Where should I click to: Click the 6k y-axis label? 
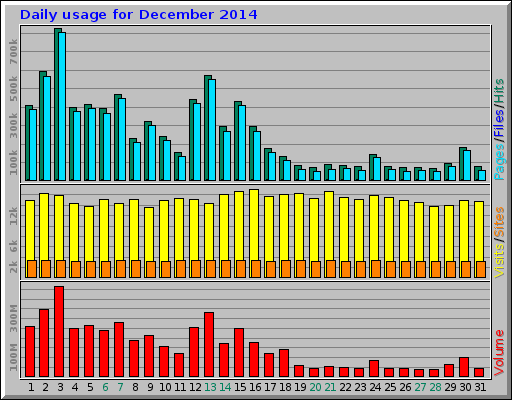(x=13, y=247)
